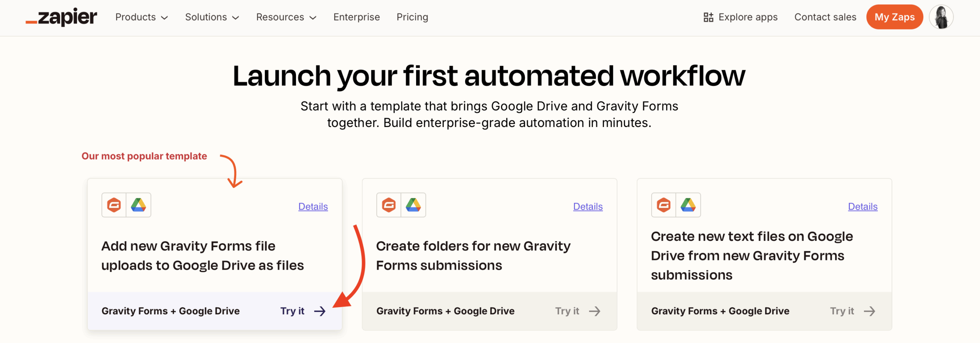Screen dimensions: 980x343
Task: Click the arrow next to the first Try it
Action: [320, 311]
